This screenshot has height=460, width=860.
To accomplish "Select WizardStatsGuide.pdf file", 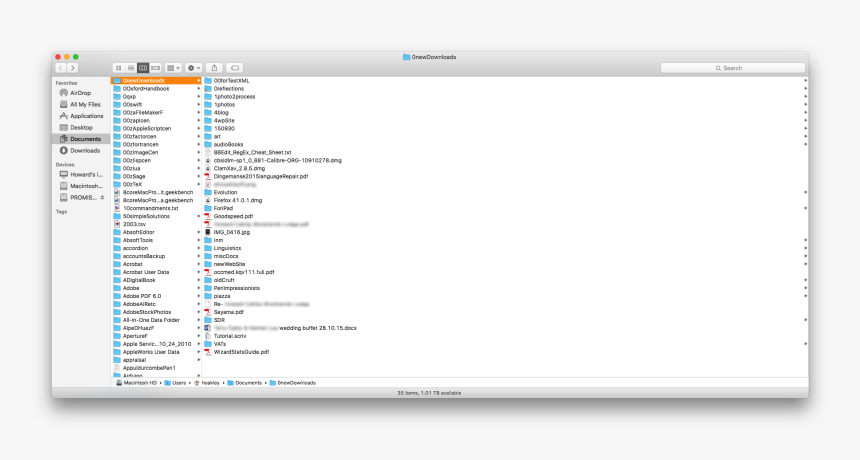I will [506, 352].
